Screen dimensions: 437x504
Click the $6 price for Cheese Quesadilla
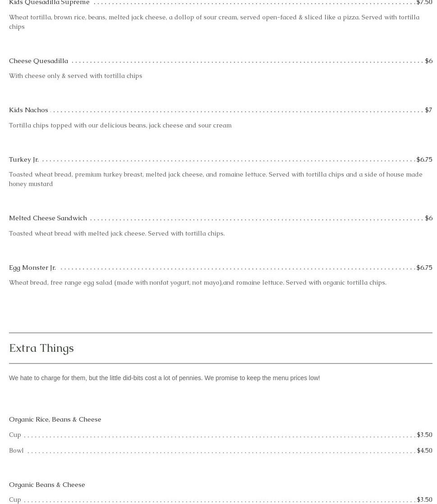click(428, 61)
